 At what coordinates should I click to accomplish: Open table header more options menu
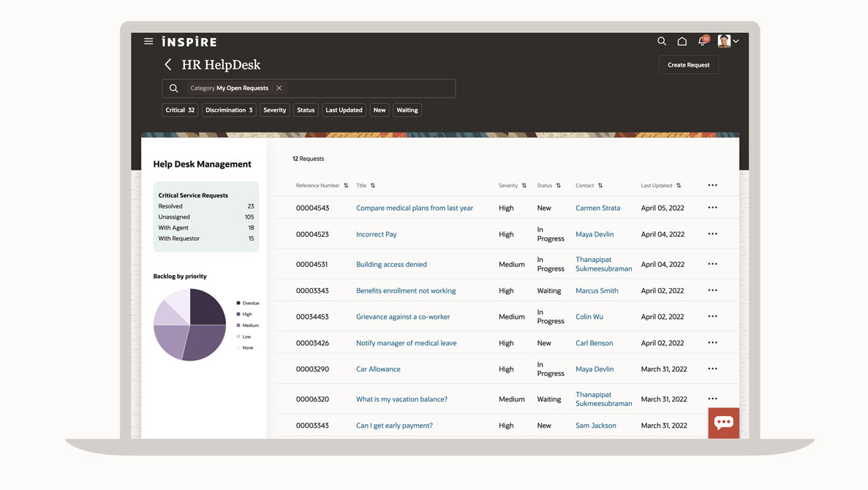point(712,186)
